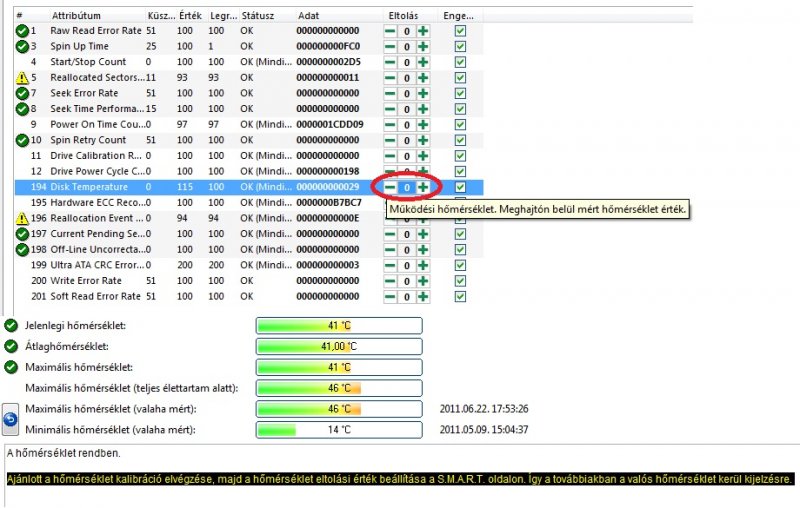Screen dimensions: 800x508
Task: Click warning icon on Reallocation Event row
Action: point(22,218)
